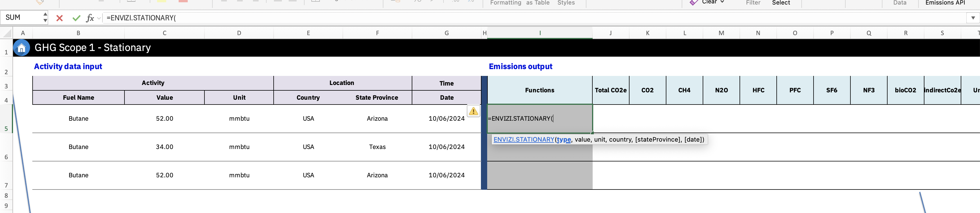
Task: Click the yellow warning icon beside cell I5
Action: pos(473,111)
